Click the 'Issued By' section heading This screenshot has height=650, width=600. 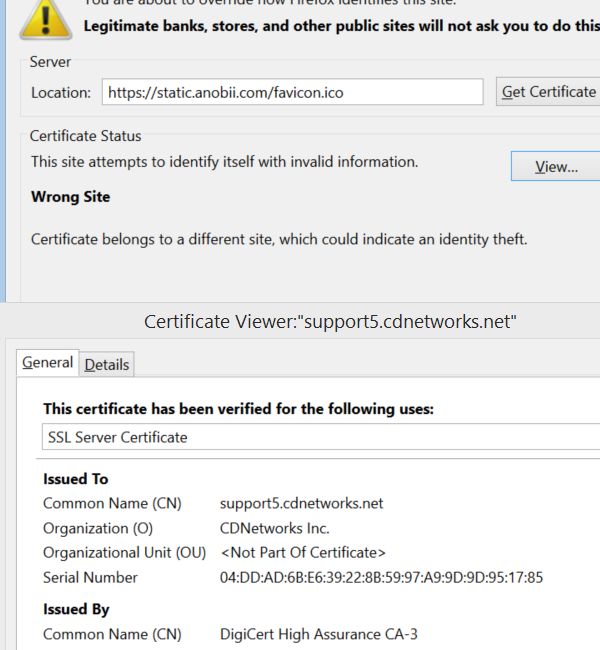76,609
